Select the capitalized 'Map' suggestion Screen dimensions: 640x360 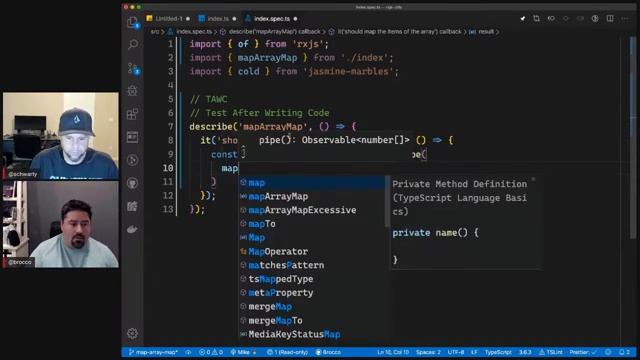(312, 238)
